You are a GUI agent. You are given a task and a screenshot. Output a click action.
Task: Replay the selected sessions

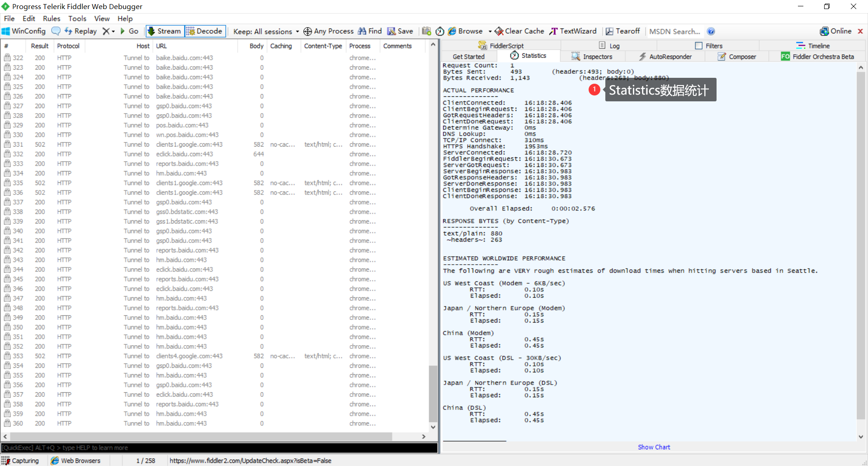coord(81,31)
